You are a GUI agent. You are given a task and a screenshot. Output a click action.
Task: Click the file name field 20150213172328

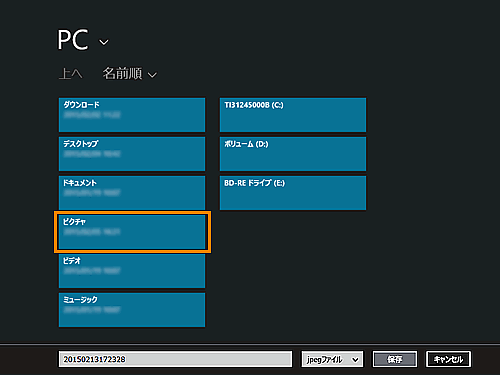[175, 359]
